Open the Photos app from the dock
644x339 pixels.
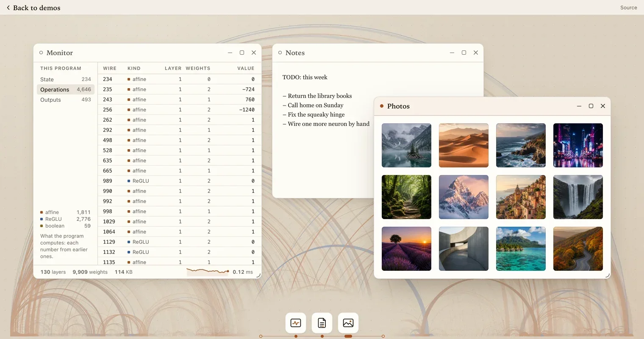click(348, 323)
